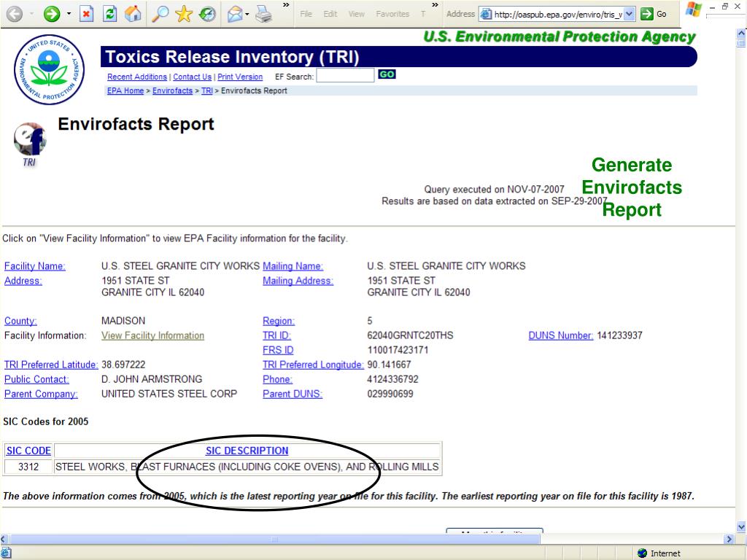Open View Facility Information link
Viewport: 747px width, 560px height.
[153, 335]
